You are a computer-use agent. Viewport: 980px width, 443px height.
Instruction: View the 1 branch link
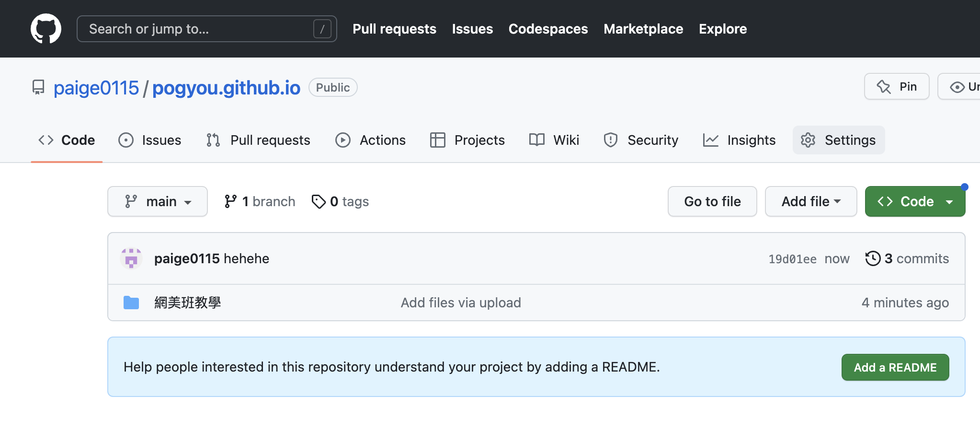coord(260,201)
